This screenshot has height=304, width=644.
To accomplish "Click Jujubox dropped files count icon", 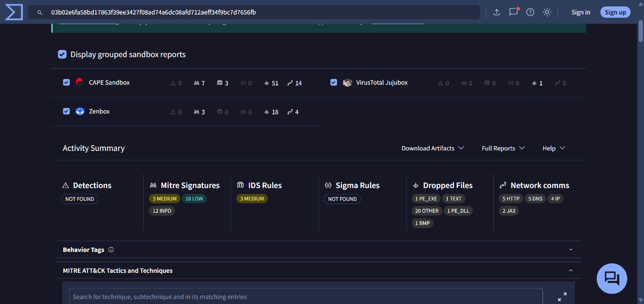I will coord(534,83).
